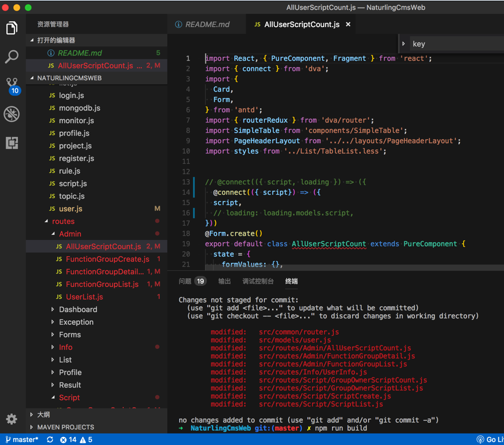
Task: Expand the 大纲 outline section
Action: coord(96,415)
